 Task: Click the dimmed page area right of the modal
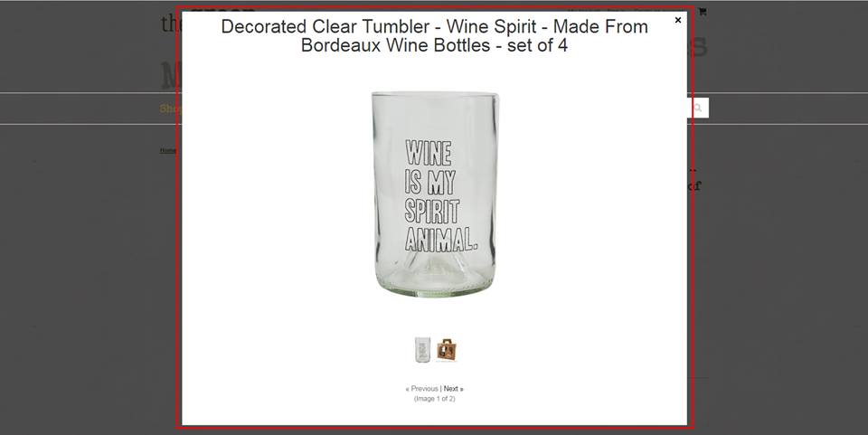(x=780, y=277)
